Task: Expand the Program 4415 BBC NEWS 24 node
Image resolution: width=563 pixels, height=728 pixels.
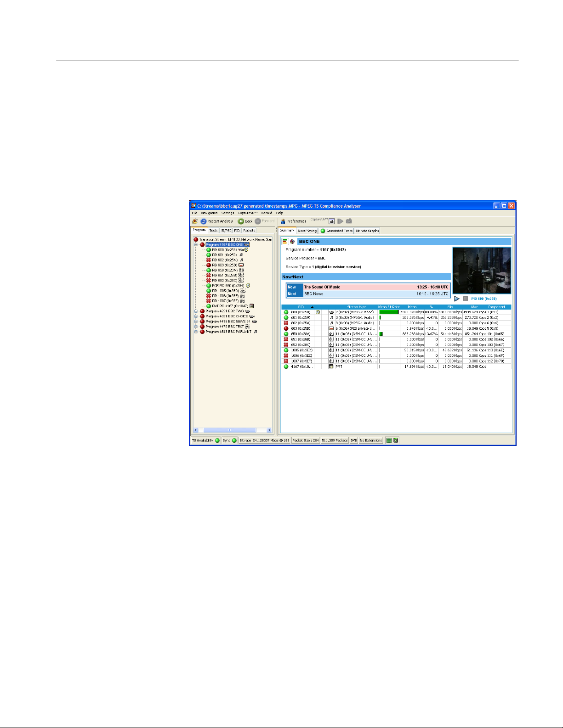Action: [x=196, y=322]
